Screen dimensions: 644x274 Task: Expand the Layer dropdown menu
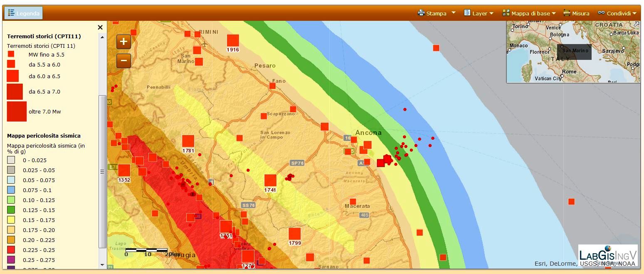(x=479, y=13)
